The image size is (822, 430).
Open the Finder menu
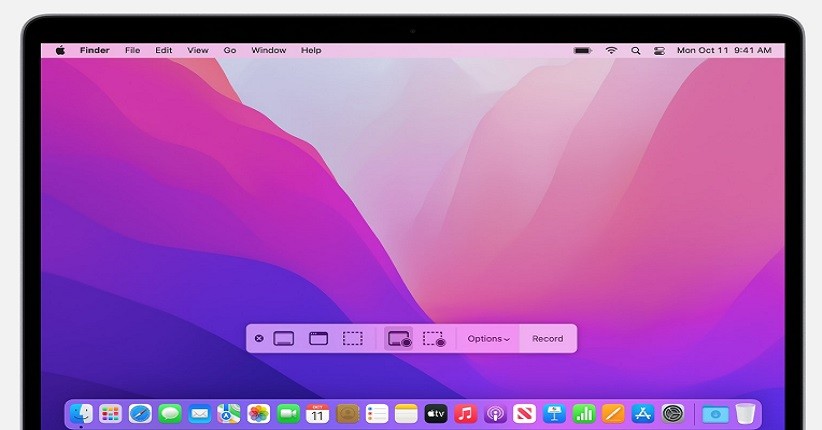point(94,50)
